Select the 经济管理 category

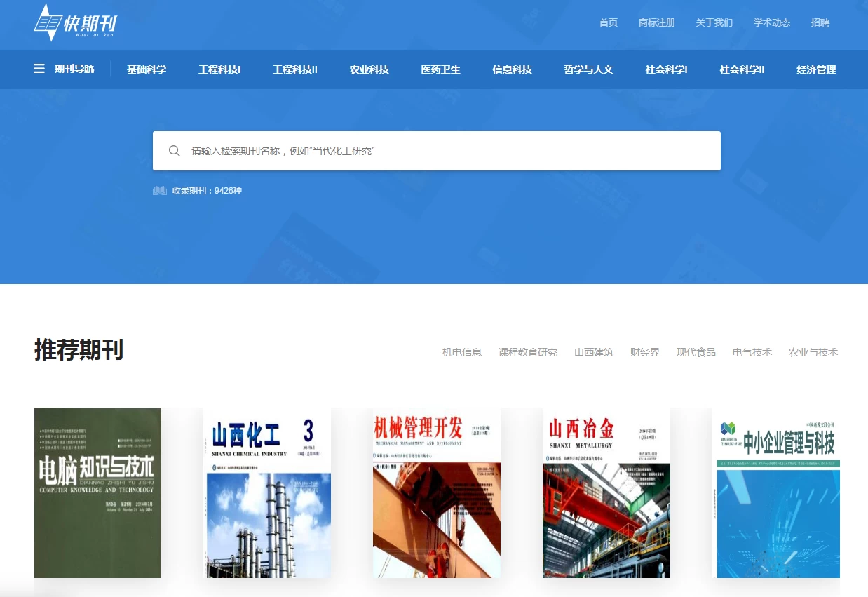(x=815, y=69)
